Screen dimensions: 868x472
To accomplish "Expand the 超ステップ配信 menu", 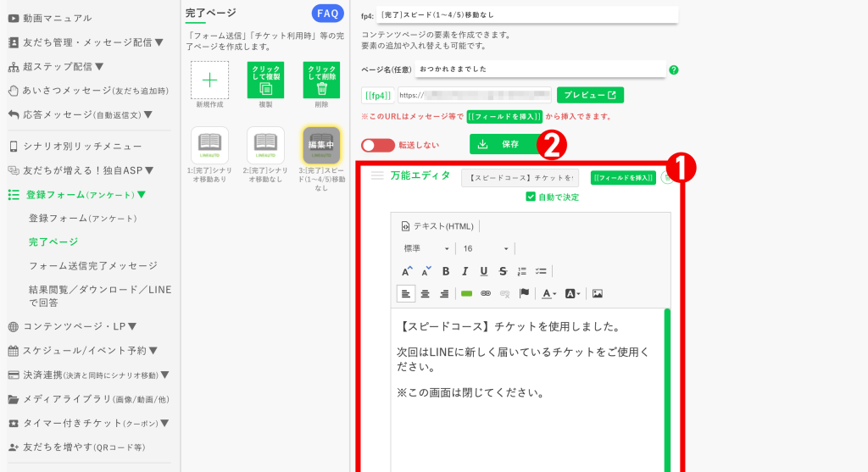I will (x=56, y=67).
